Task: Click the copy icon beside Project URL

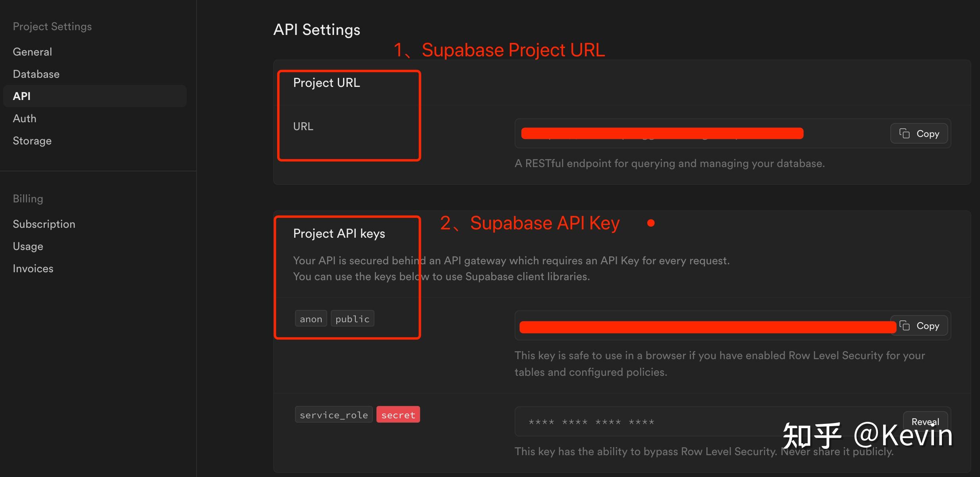Action: pyautogui.click(x=905, y=134)
